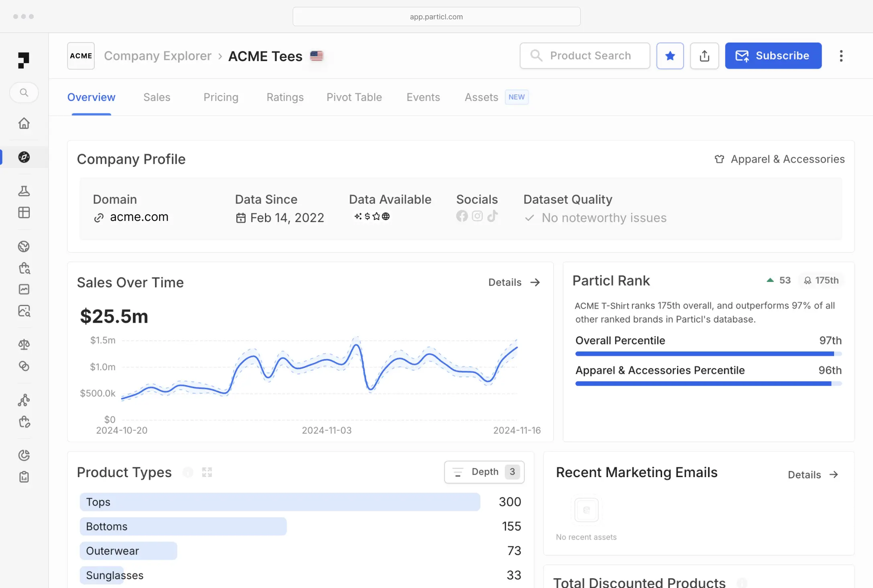This screenshot has width=873, height=588.
Task: Click inside the Product Search field
Action: [585, 55]
